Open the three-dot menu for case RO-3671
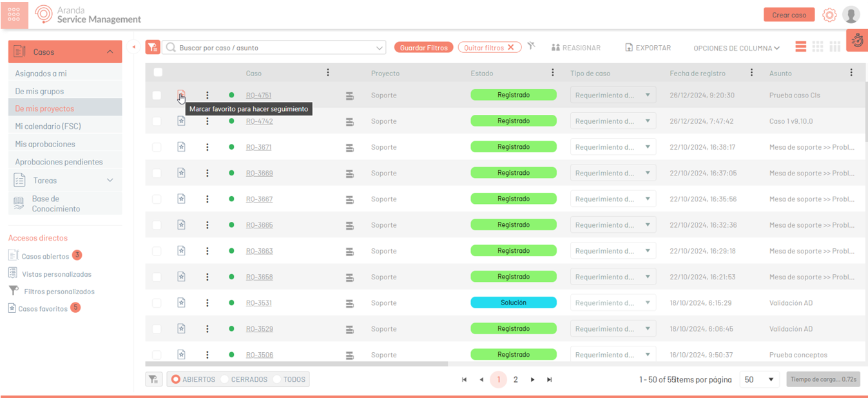 207,147
